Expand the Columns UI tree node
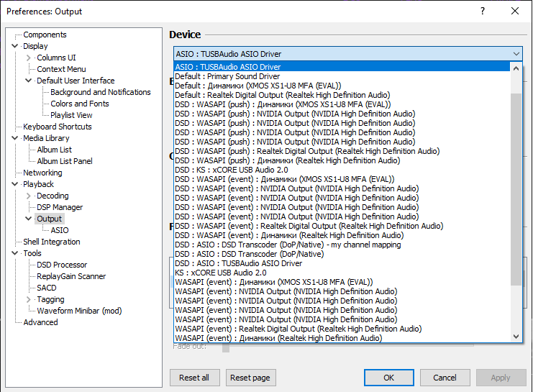The image size is (533, 392). click(29, 58)
